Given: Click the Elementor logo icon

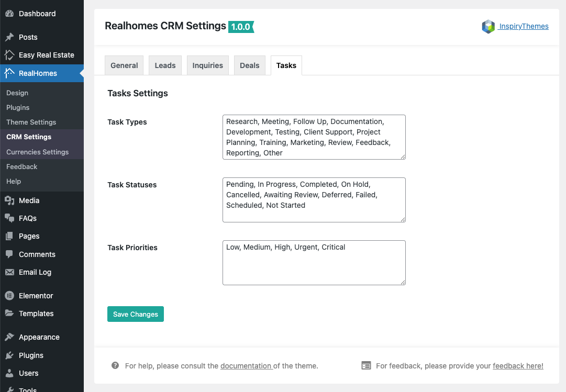Looking at the screenshot, I should [x=9, y=296].
